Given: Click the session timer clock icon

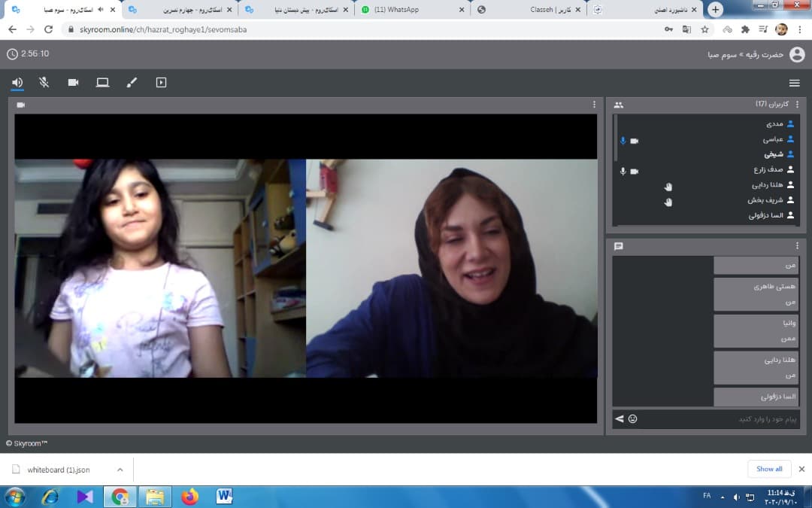Looking at the screenshot, I should point(13,54).
